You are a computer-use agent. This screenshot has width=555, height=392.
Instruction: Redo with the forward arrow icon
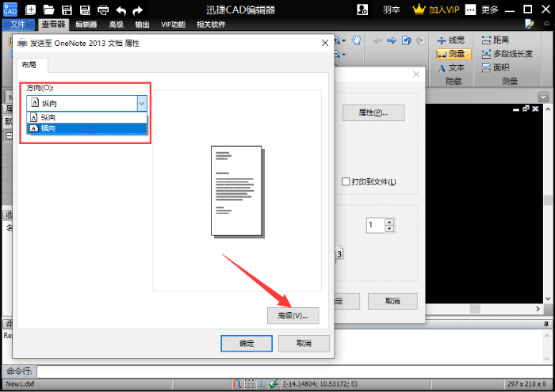click(138, 10)
